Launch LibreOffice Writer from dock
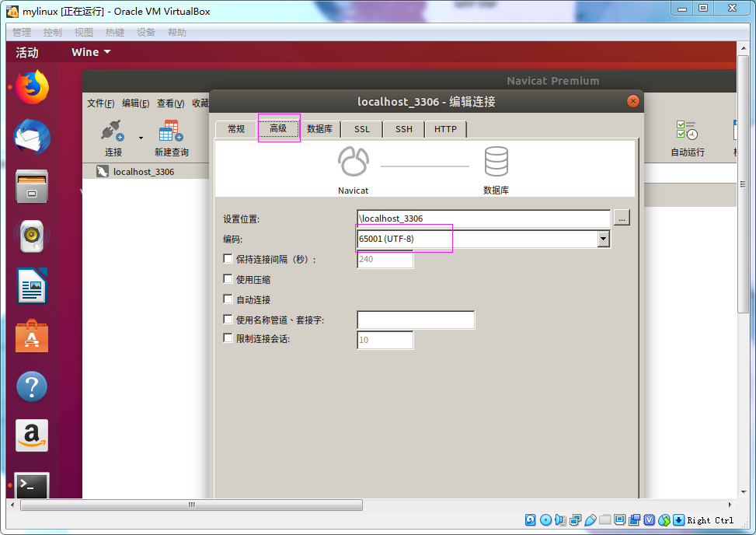756x535 pixels. point(32,286)
